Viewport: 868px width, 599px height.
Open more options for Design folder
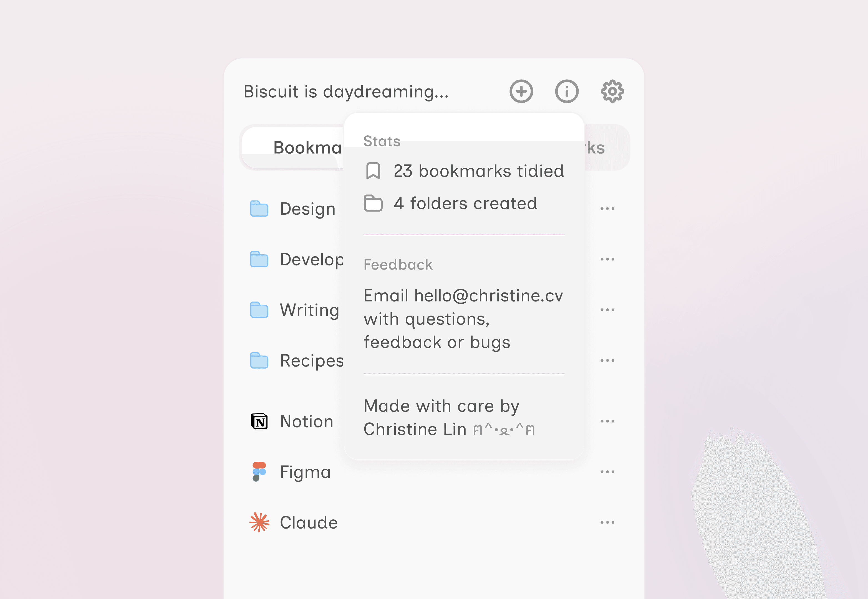tap(607, 209)
